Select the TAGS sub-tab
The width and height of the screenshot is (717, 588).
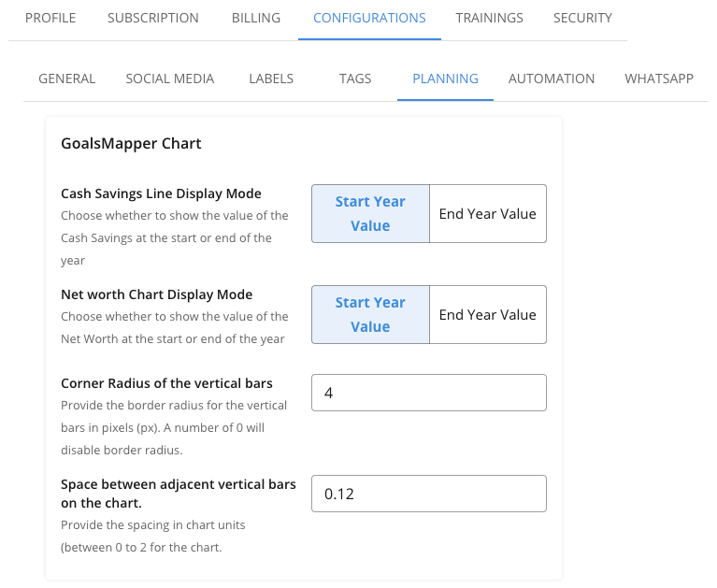click(355, 79)
